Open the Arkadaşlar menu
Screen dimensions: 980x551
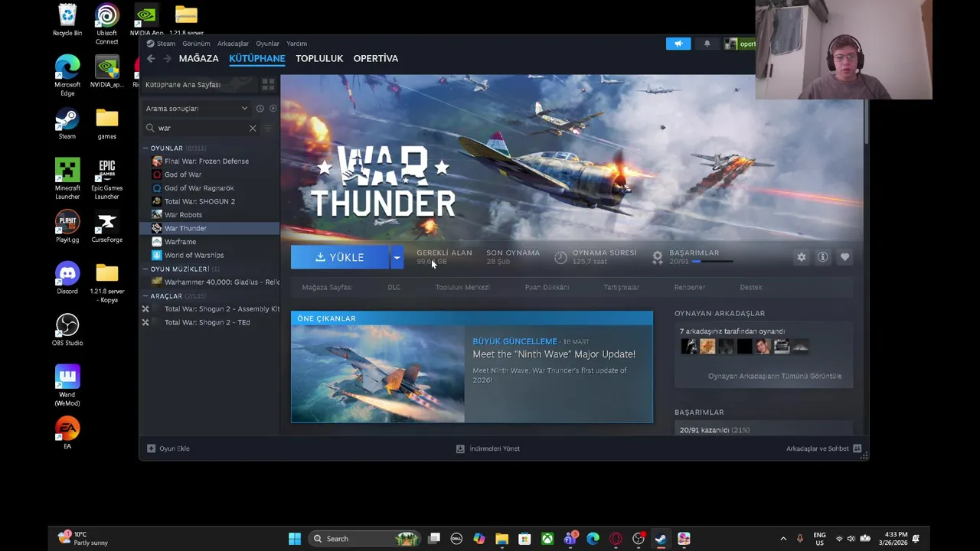pos(233,44)
